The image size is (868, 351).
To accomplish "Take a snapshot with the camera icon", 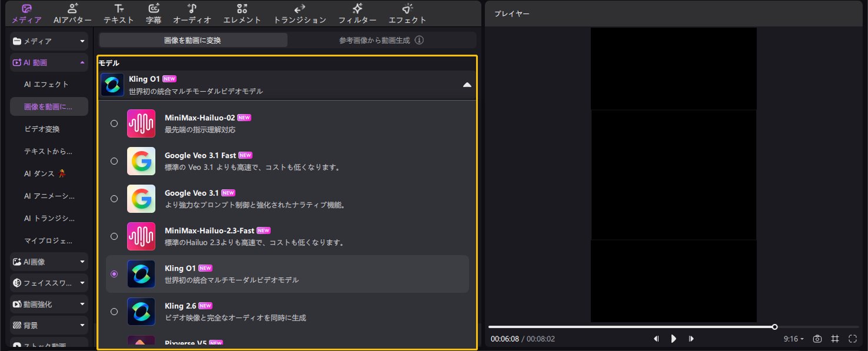I will point(817,339).
